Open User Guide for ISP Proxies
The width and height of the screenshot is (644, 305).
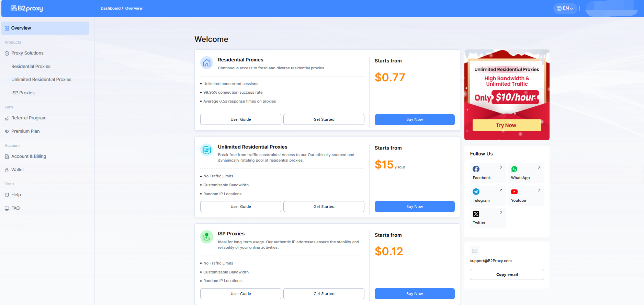click(x=240, y=294)
